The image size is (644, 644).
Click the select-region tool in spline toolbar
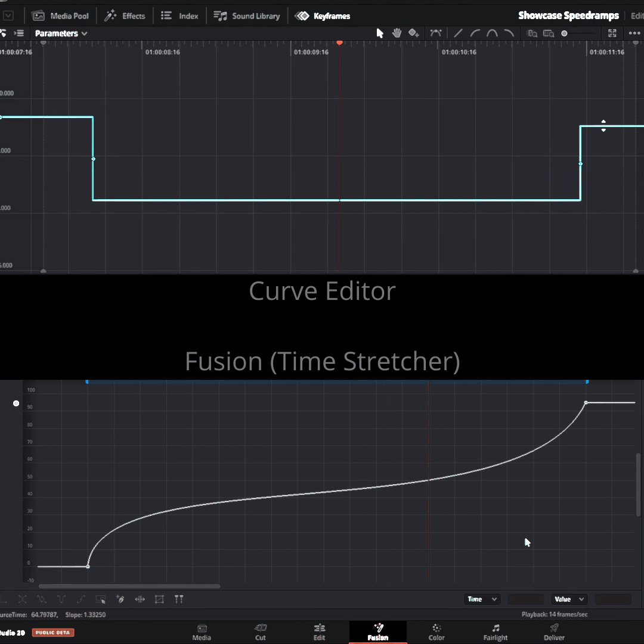[101, 599]
